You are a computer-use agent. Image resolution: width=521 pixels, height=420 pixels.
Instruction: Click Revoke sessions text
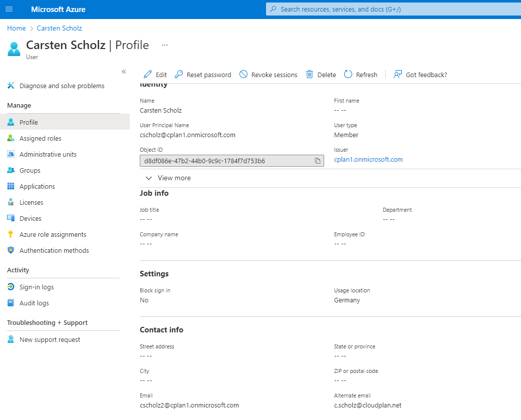pyautogui.click(x=274, y=75)
